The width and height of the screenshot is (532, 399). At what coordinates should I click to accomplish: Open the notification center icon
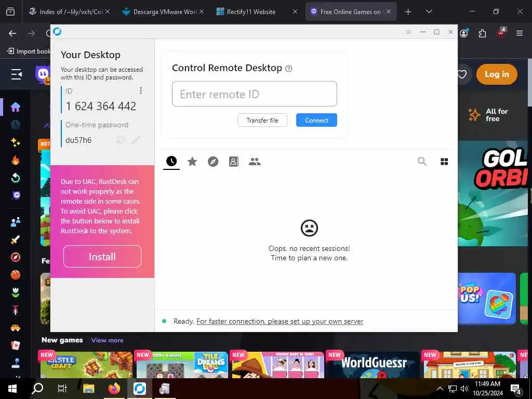(x=516, y=389)
